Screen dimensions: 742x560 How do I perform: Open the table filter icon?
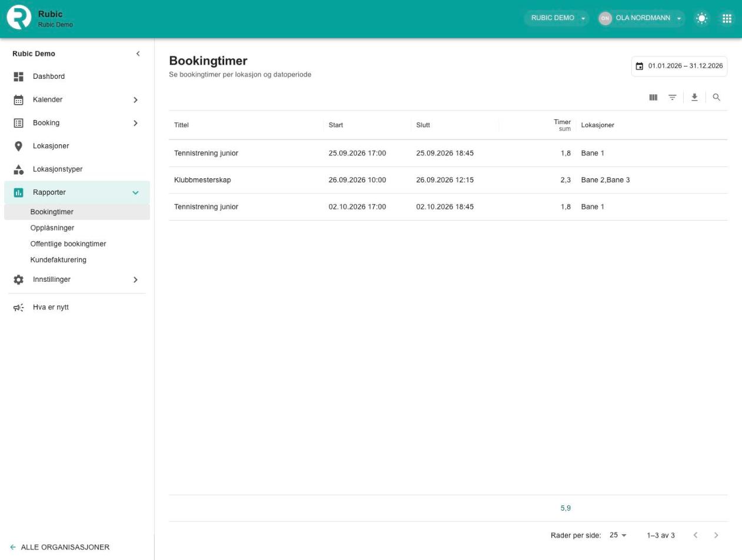(673, 97)
